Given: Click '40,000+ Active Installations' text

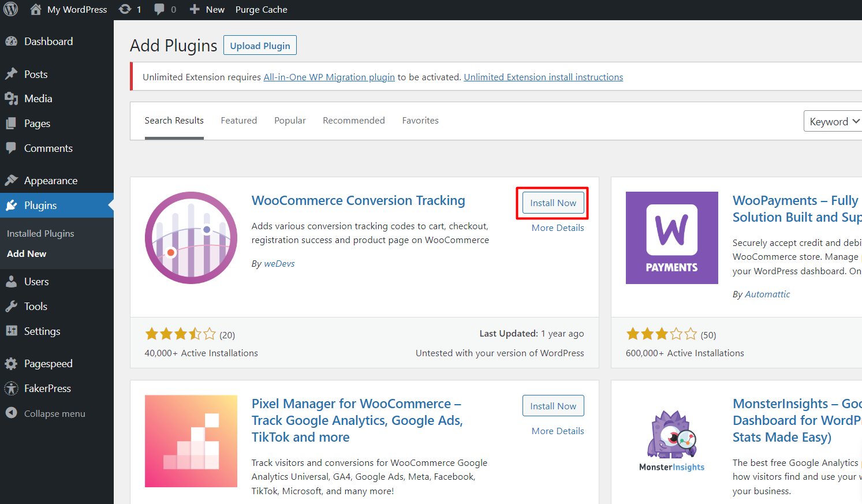Looking at the screenshot, I should [x=201, y=353].
